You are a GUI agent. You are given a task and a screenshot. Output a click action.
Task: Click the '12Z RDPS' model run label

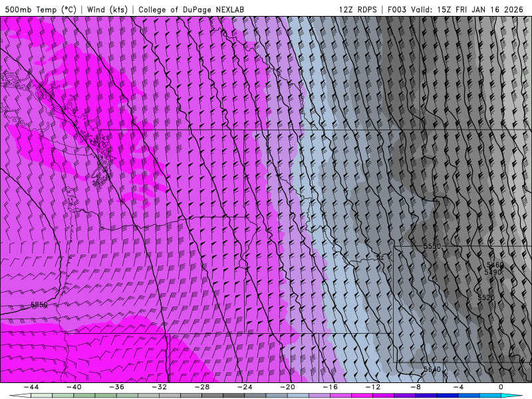(x=358, y=9)
